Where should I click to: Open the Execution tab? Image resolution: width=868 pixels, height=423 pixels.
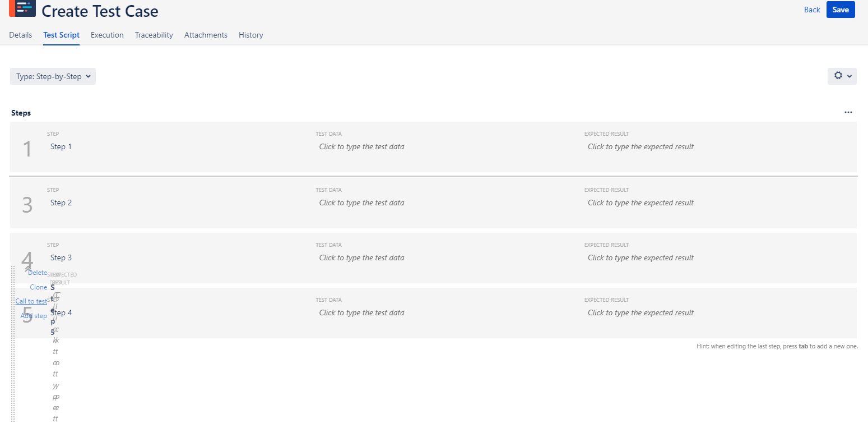pos(107,35)
